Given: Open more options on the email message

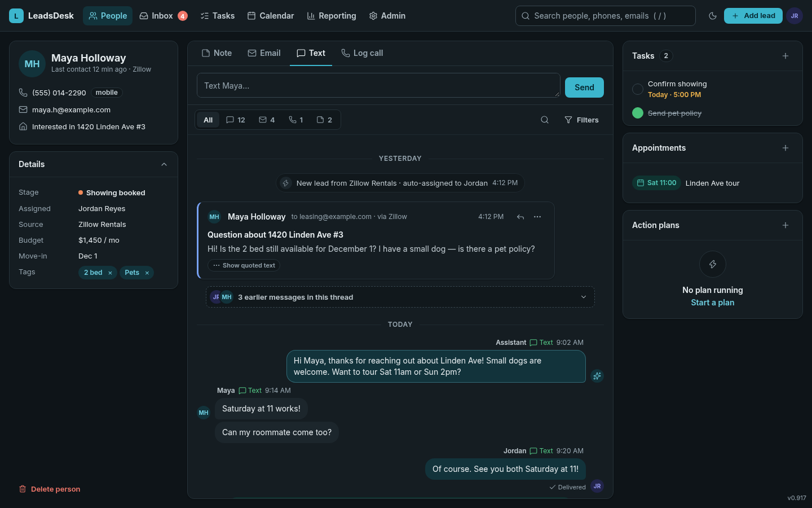Looking at the screenshot, I should (537, 217).
